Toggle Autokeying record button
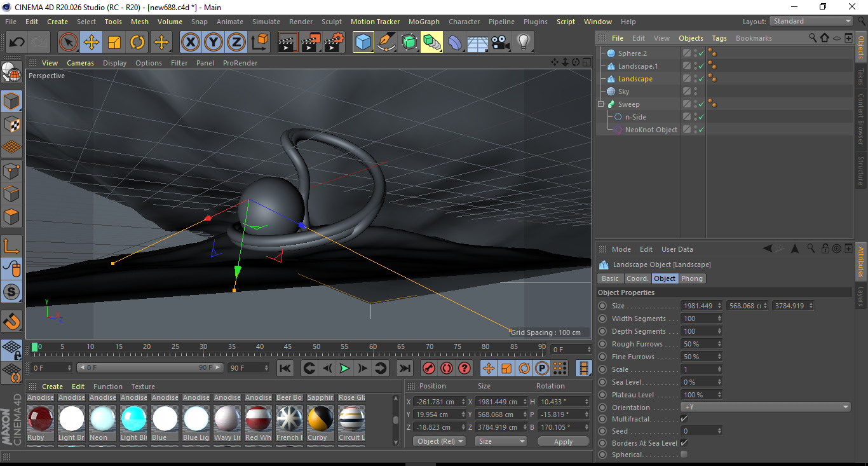This screenshot has height=466, width=868. pyautogui.click(x=447, y=368)
